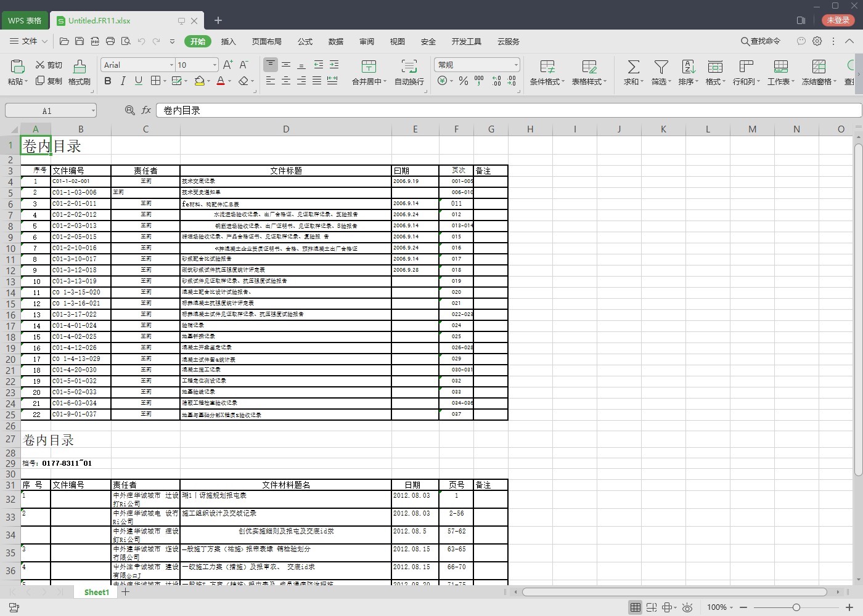The image size is (863, 616).
Task: Save the workbook with the floppy disk icon
Action: pos(80,41)
